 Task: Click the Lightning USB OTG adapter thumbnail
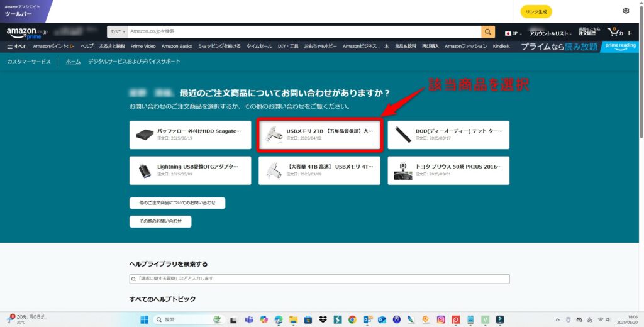[145, 170]
